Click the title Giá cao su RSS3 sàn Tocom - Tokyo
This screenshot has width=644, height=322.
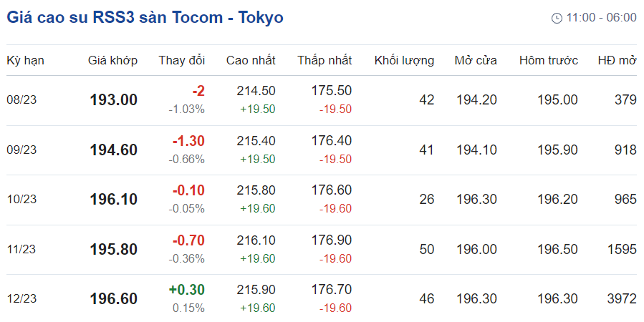pos(145,17)
